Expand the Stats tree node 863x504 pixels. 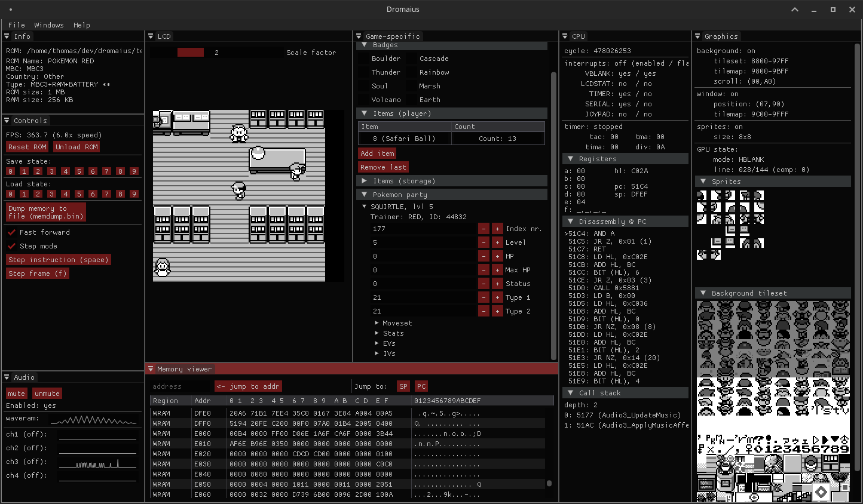377,333
